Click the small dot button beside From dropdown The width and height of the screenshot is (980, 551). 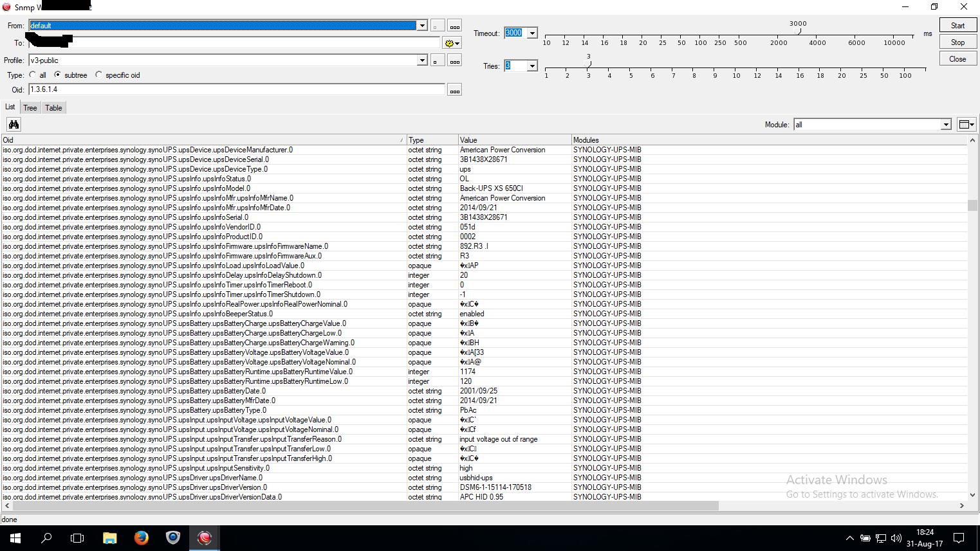pos(437,26)
